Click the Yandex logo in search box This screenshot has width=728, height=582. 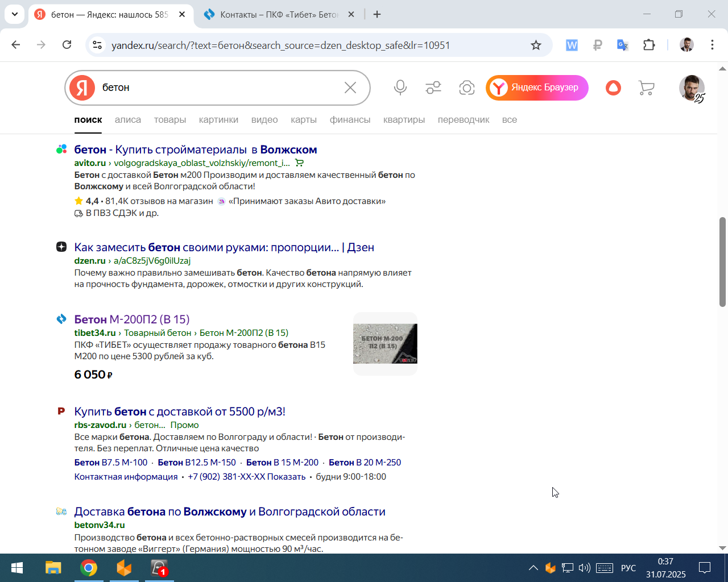click(82, 88)
